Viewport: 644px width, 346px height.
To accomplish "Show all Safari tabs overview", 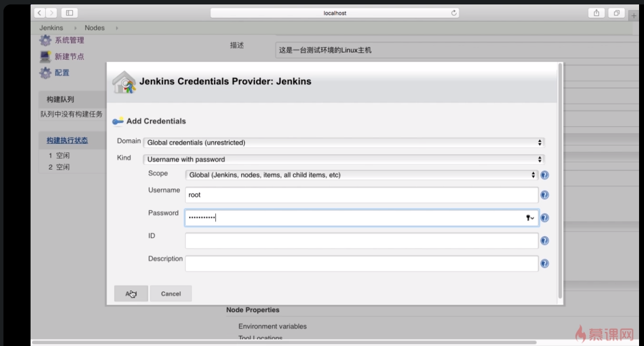I will pyautogui.click(x=616, y=13).
